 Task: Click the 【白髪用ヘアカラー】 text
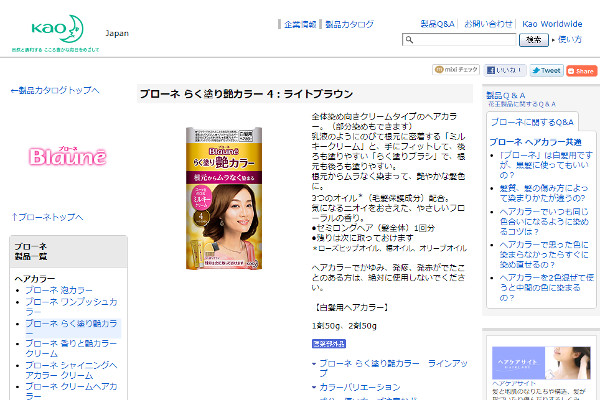[351, 307]
